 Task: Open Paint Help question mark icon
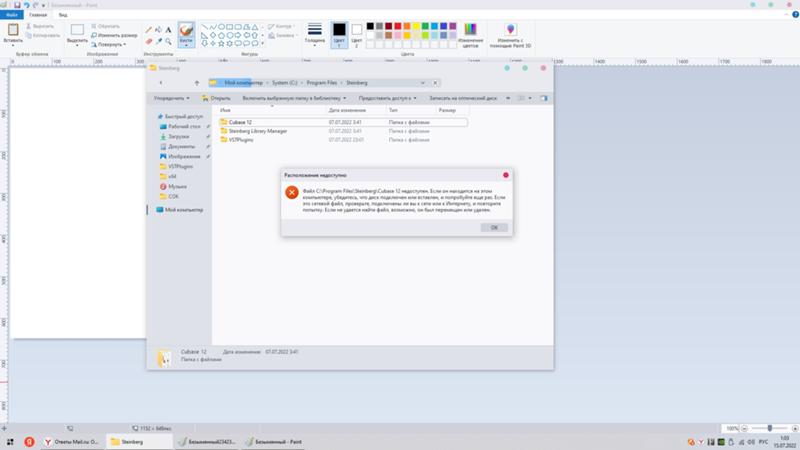(795, 15)
